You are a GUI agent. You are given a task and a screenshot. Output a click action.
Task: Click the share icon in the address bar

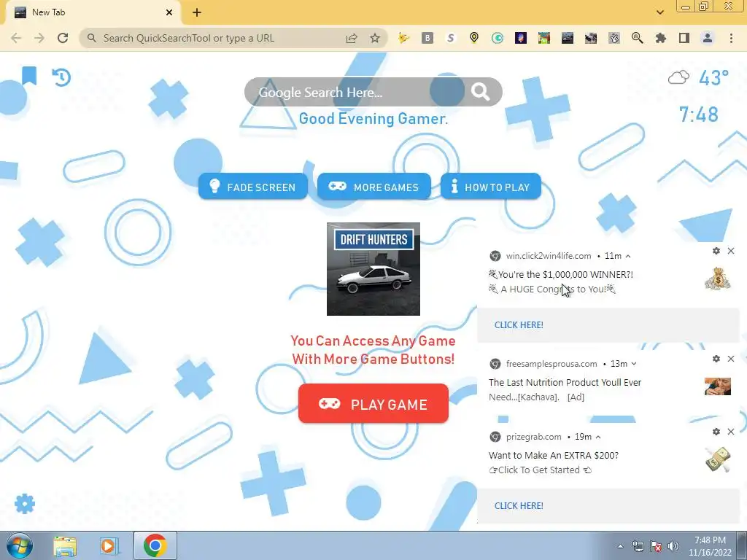coord(352,38)
